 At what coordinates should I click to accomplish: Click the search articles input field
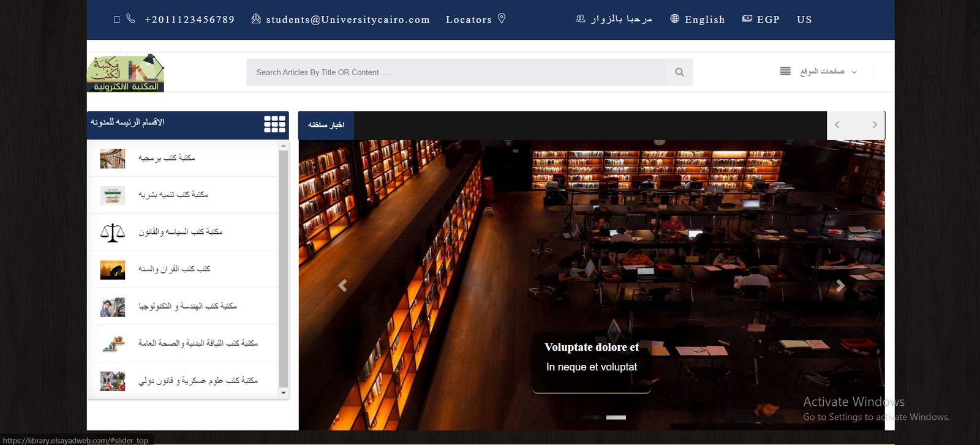456,72
